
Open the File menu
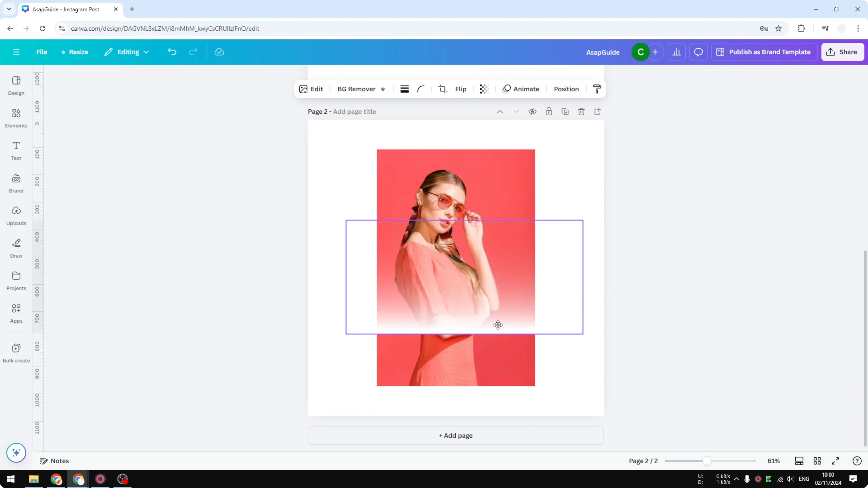coord(42,52)
